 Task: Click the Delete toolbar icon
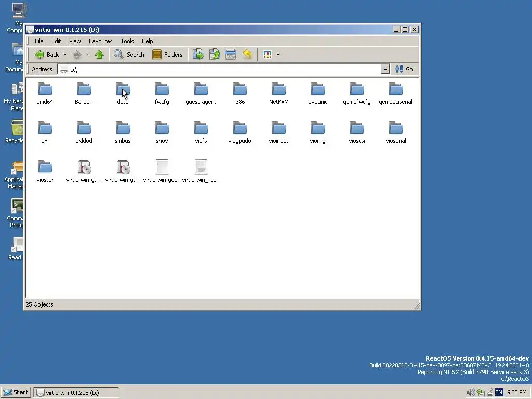click(x=231, y=54)
